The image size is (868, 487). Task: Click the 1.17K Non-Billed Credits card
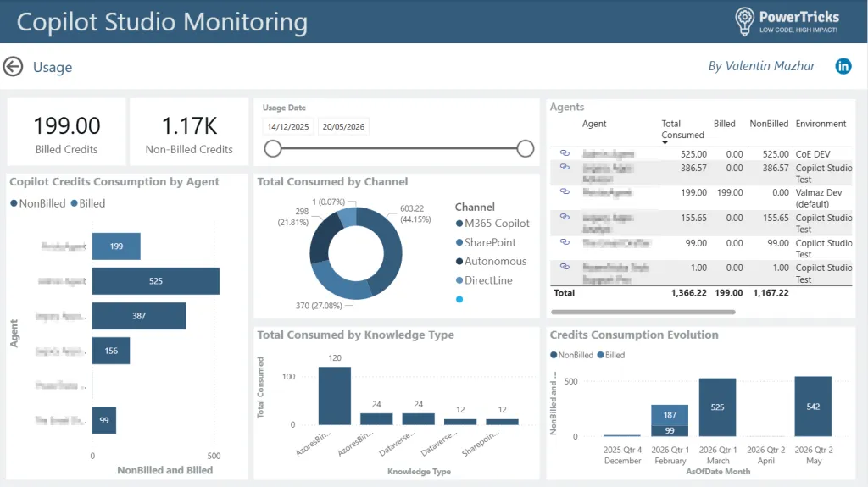point(189,132)
